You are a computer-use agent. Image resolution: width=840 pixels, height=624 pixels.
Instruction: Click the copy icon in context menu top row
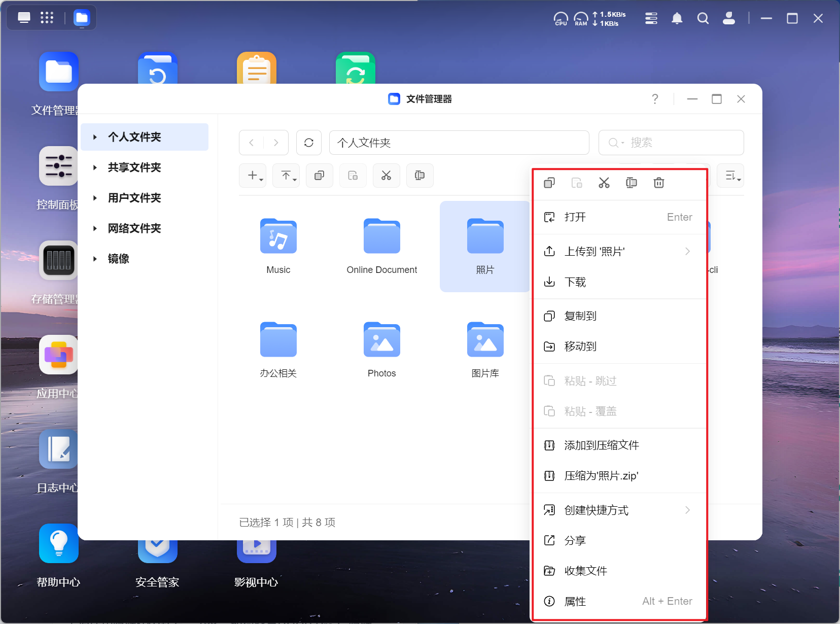(x=549, y=183)
